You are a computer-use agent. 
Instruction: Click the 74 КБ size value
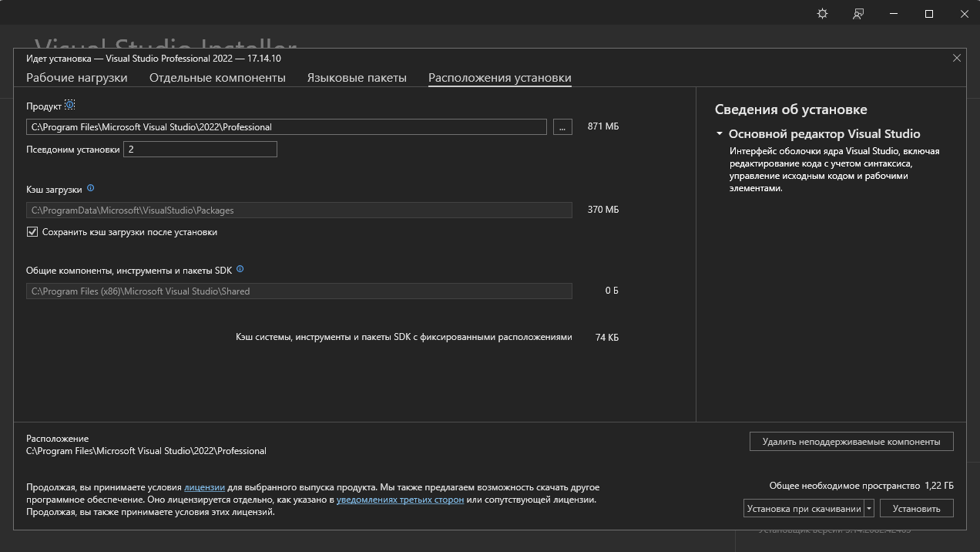[x=607, y=338]
